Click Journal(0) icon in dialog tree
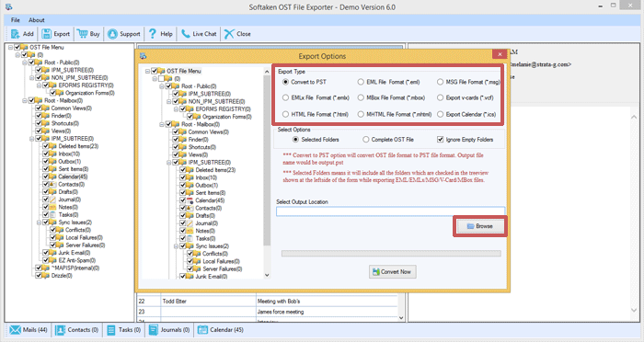 click(190, 223)
